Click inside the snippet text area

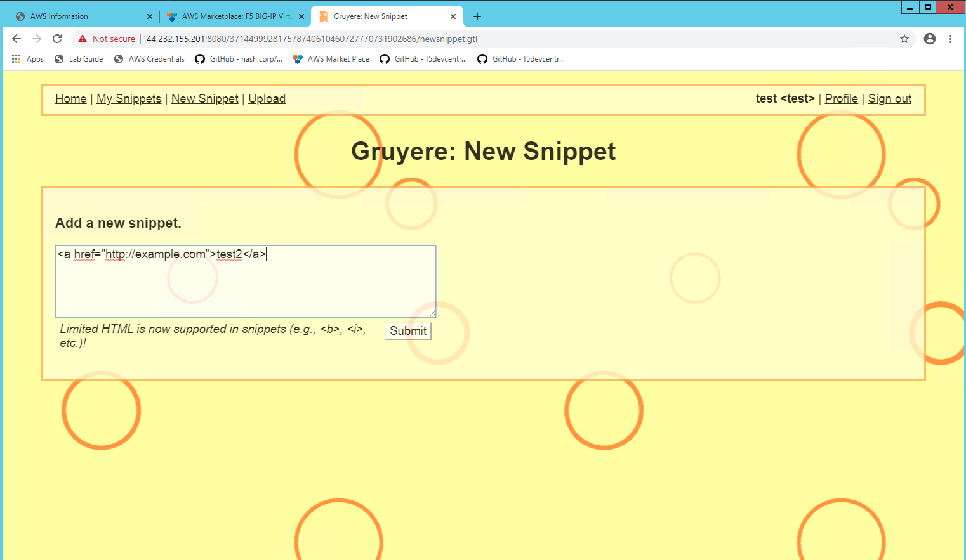pos(246,282)
